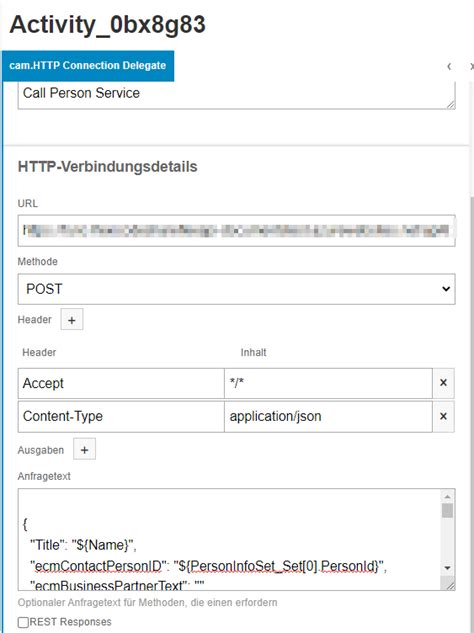Image resolution: width=474 pixels, height=633 pixels.
Task: Enable the REST Responses checkbox
Action: click(x=23, y=622)
